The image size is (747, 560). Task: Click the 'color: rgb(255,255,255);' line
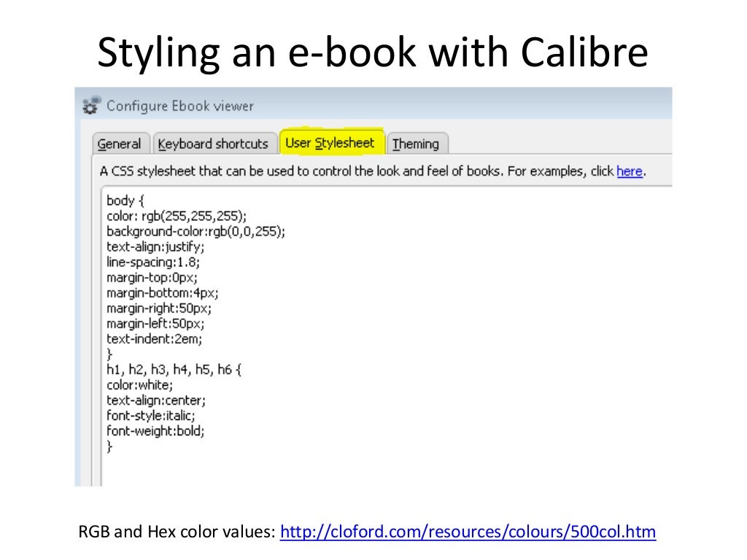pos(177,216)
